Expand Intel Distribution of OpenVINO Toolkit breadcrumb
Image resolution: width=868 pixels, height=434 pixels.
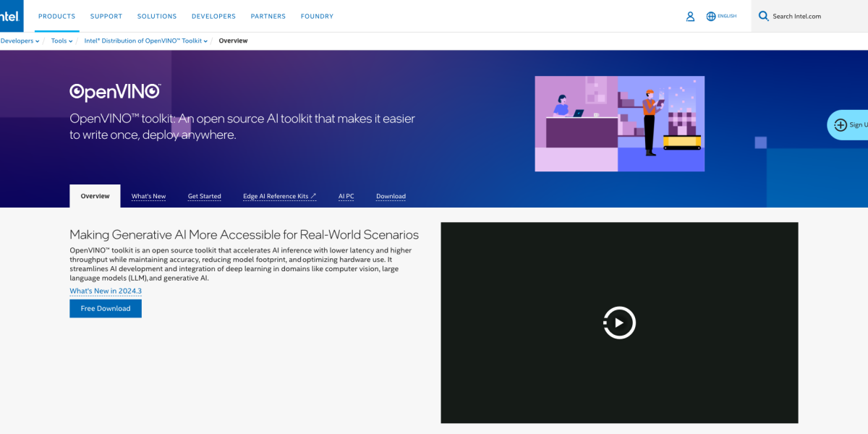point(145,41)
